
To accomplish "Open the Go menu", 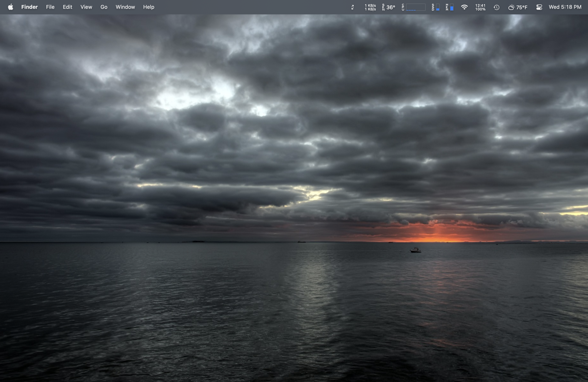I will [104, 7].
